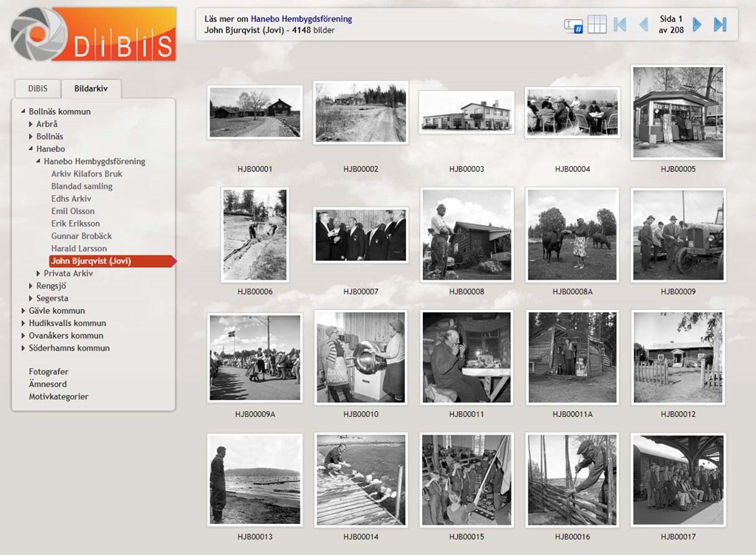Click the Bollnäs kommun label
Image resolution: width=756 pixels, height=555 pixels.
pyautogui.click(x=60, y=111)
